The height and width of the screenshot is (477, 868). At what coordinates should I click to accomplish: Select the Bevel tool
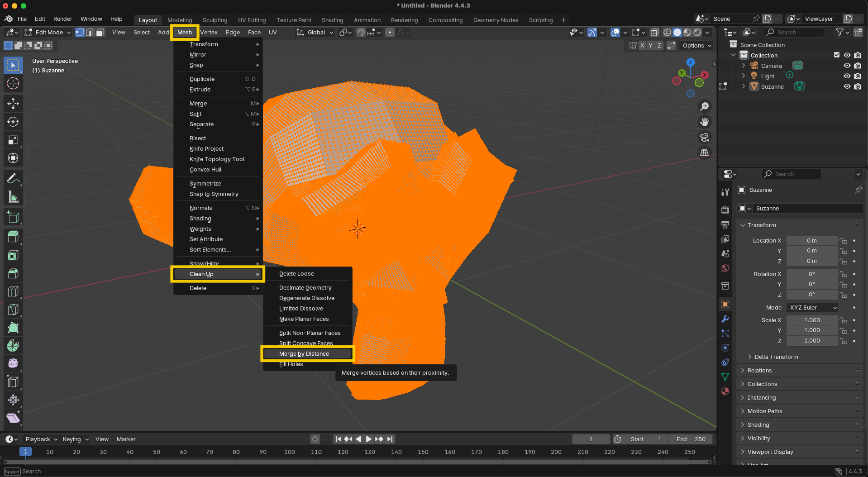[x=13, y=273]
